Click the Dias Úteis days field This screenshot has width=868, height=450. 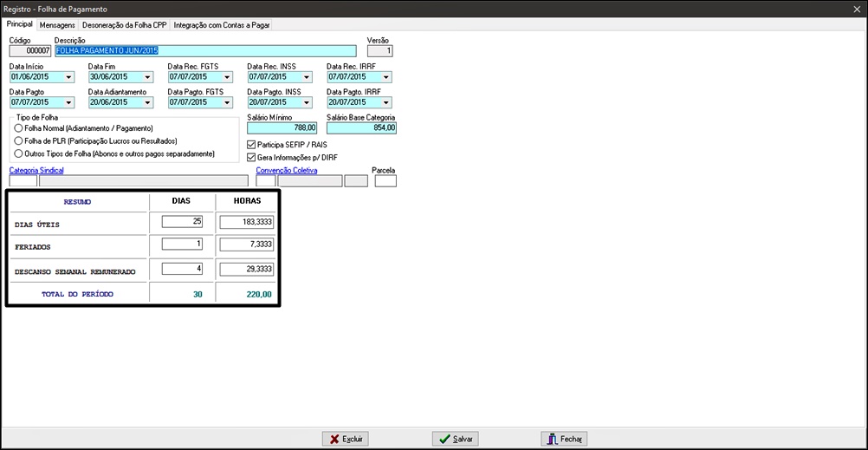[182, 222]
